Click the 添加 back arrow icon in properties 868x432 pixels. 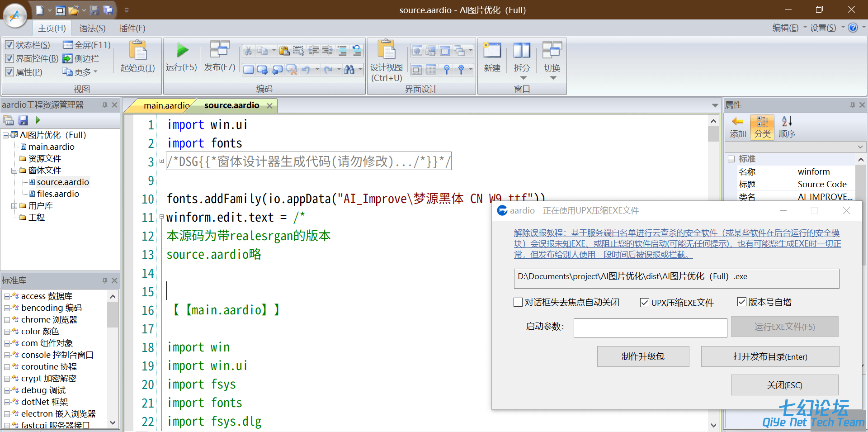pyautogui.click(x=738, y=121)
